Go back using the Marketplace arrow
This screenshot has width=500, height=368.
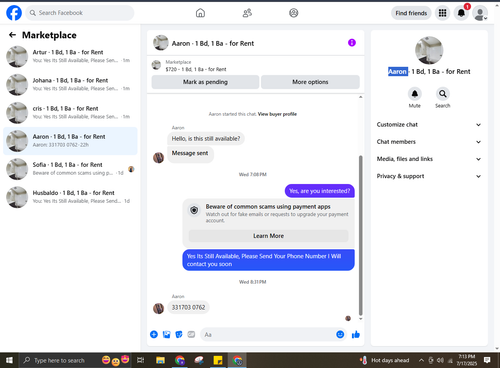12,35
